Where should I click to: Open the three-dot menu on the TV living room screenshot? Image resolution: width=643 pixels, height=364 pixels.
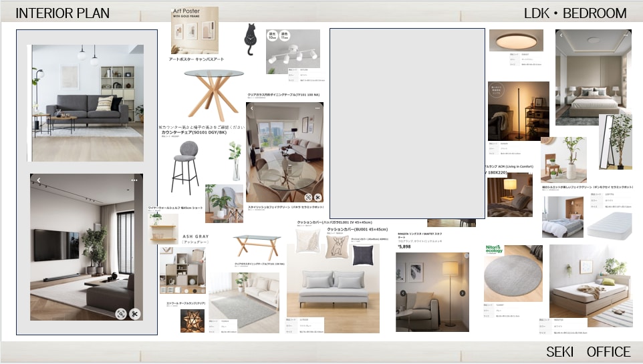(134, 180)
